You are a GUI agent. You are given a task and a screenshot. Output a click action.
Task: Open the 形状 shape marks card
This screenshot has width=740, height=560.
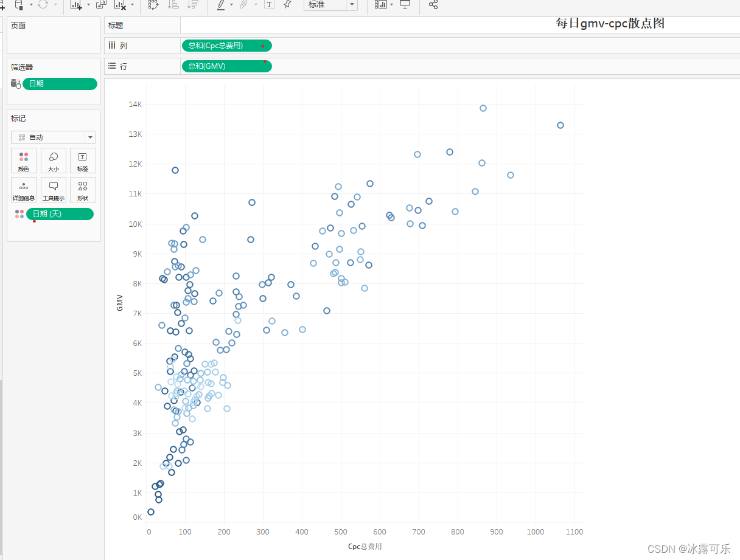tap(83, 190)
